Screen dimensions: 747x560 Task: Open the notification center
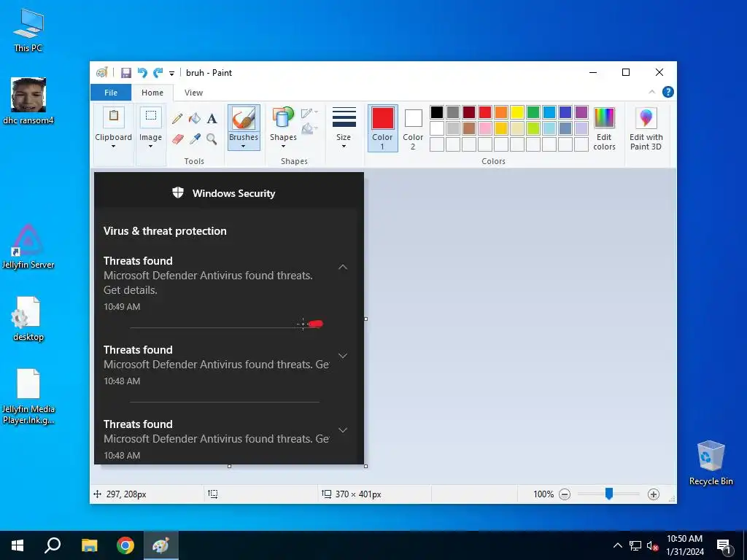(x=724, y=546)
